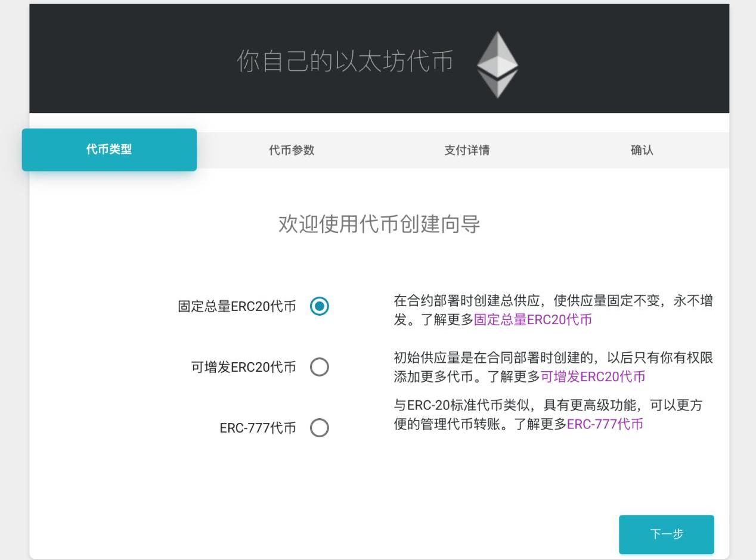Select the 固定总量ERC20代币 radio button circle
The width and height of the screenshot is (756, 560).
(320, 306)
